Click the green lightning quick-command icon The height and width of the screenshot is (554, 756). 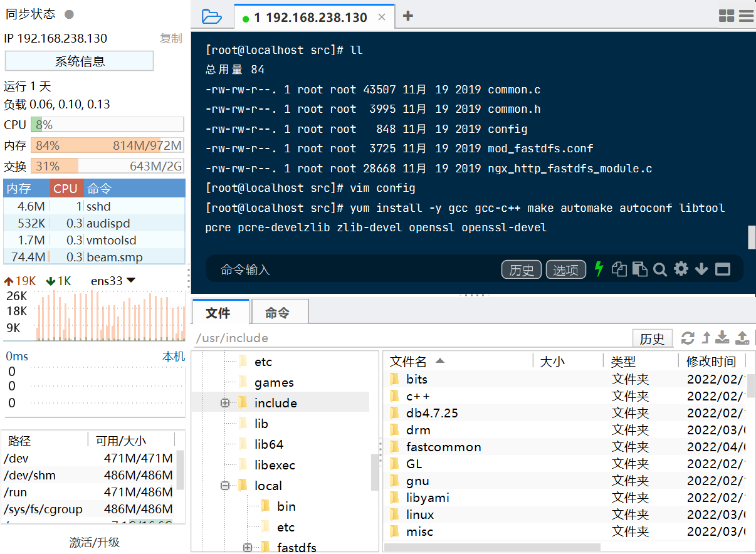pyautogui.click(x=599, y=269)
